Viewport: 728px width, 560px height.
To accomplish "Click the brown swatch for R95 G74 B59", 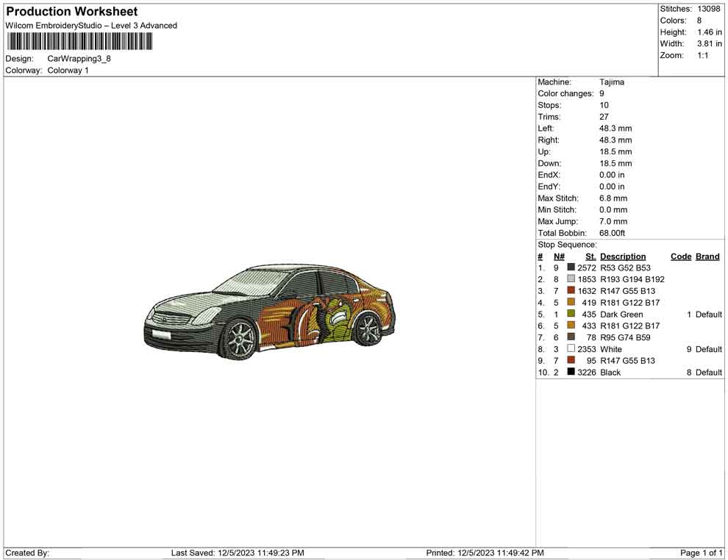I will tap(571, 337).
